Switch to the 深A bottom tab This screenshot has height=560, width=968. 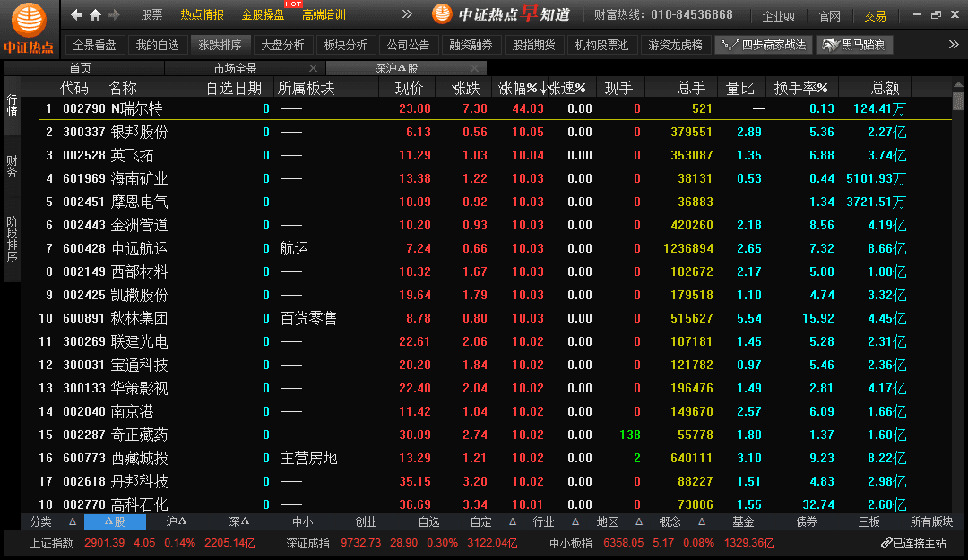coord(239,521)
